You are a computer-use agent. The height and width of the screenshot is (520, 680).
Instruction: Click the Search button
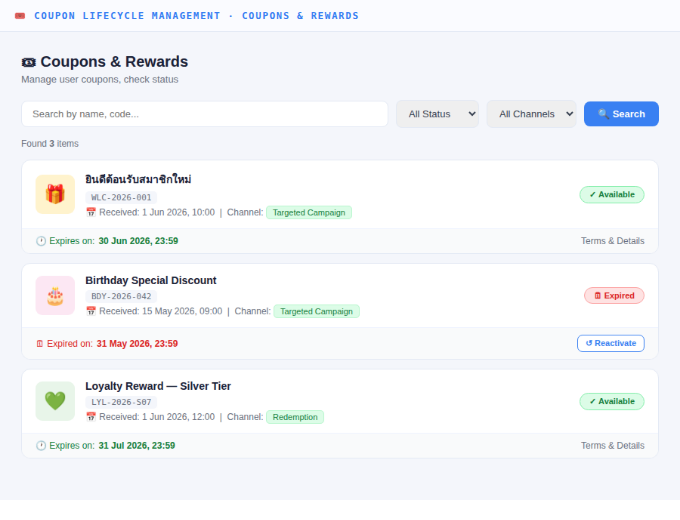pyautogui.click(x=621, y=114)
